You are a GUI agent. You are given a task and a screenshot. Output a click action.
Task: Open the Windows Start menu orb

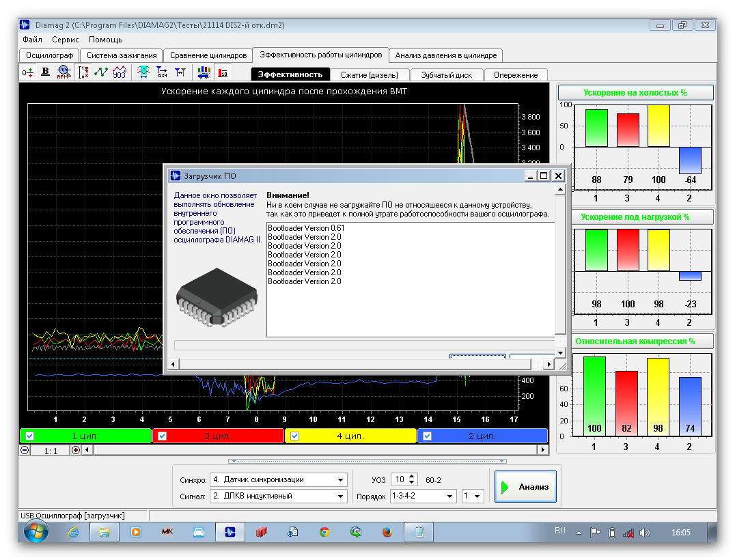36,532
